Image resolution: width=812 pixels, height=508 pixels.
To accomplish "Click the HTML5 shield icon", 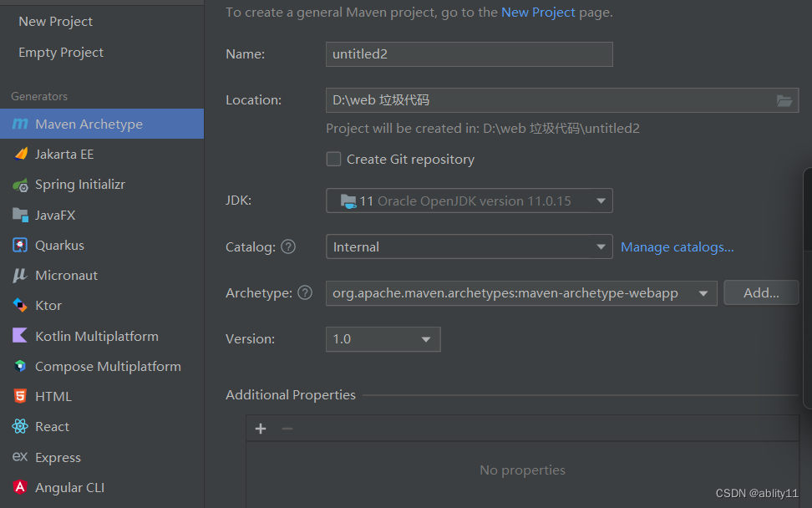I will point(20,396).
